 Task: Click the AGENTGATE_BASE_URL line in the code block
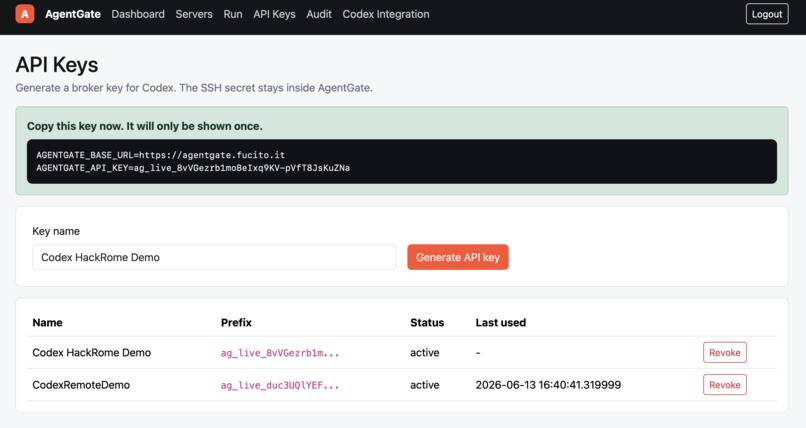[160, 155]
